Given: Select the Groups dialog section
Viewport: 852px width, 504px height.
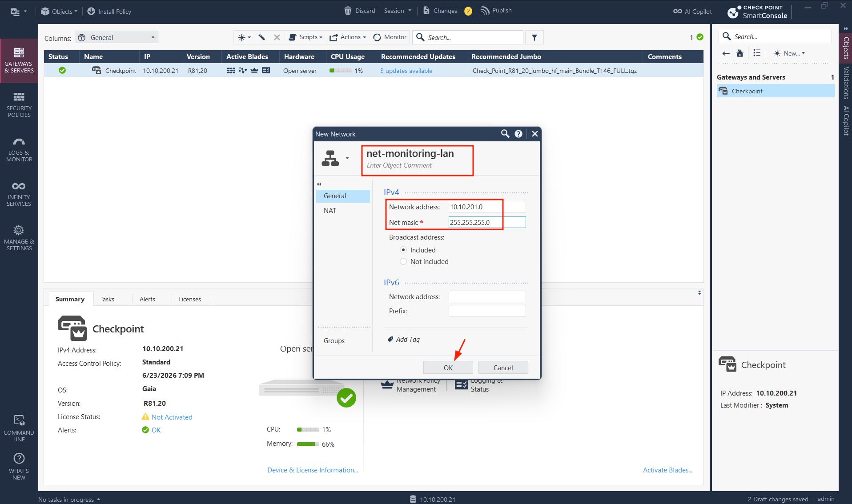Looking at the screenshot, I should [x=343, y=341].
